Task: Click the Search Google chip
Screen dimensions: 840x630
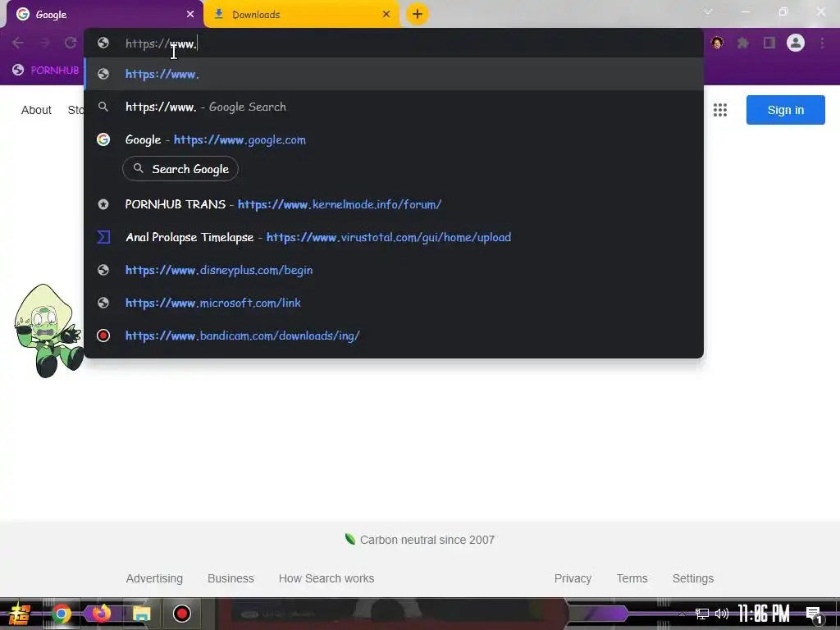Action: pos(180,169)
